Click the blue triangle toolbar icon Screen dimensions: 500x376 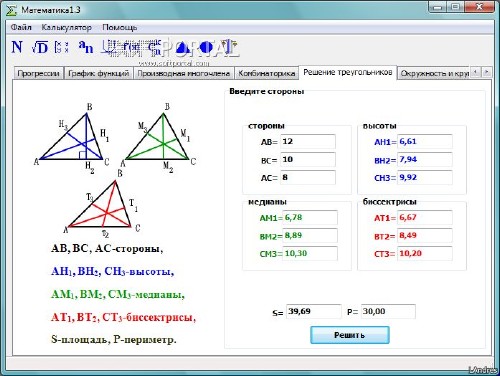coord(182,47)
